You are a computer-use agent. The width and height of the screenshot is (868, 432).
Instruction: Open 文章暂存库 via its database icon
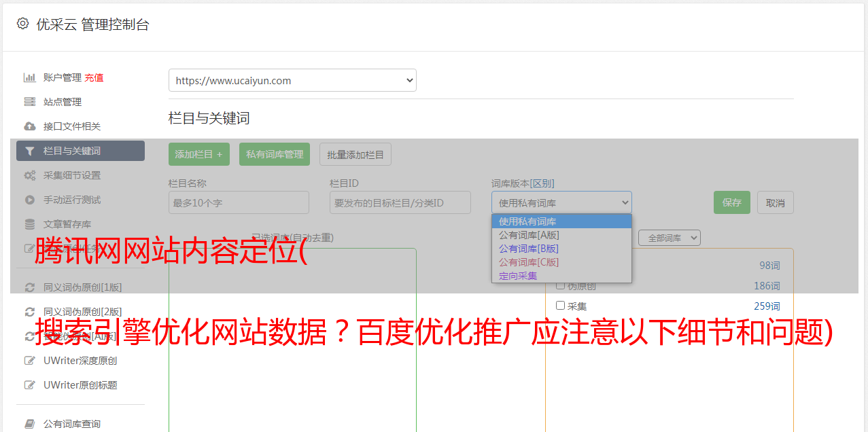pos(30,224)
